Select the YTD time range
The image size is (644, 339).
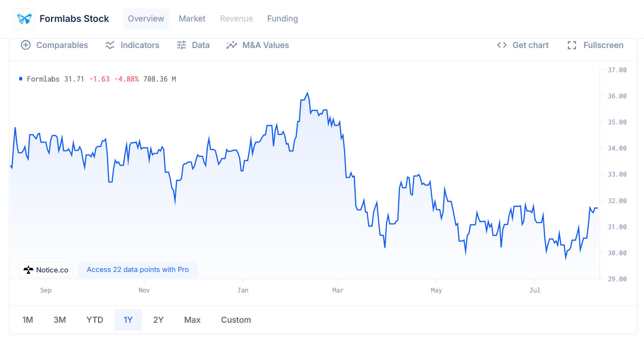click(x=95, y=320)
